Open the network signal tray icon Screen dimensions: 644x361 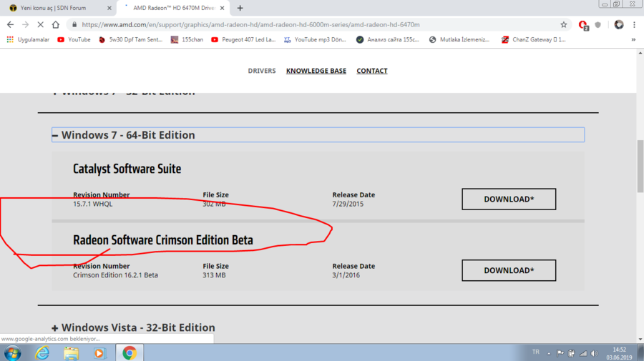[x=582, y=353]
